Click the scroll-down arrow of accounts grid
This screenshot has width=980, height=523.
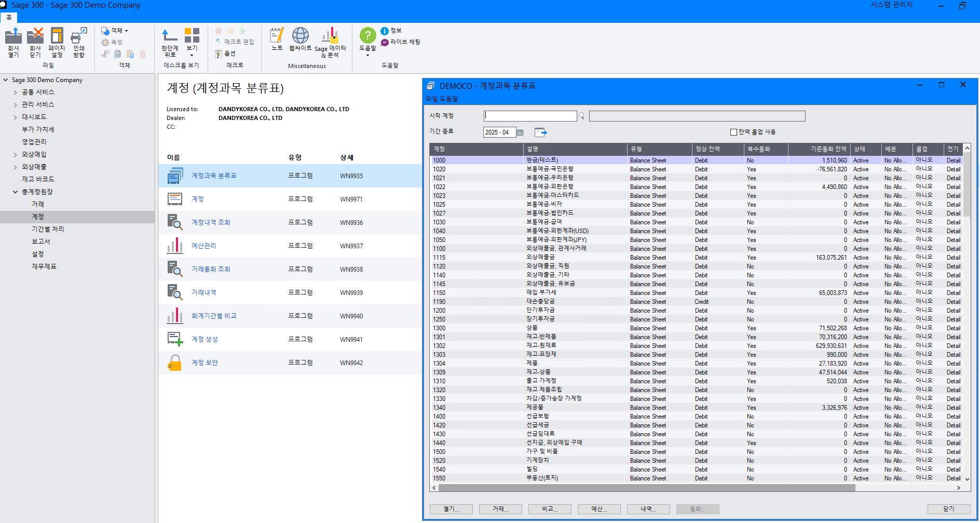(967, 479)
